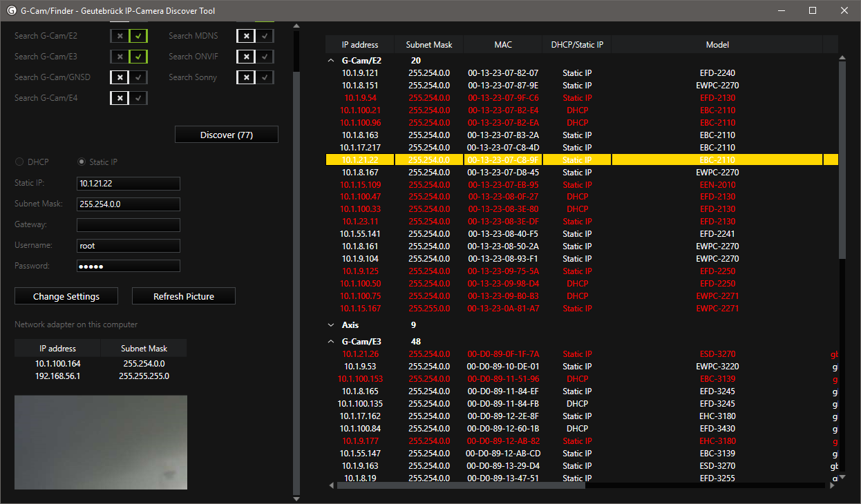This screenshot has height=504, width=861.
Task: Select camera with IP 10.1.9.104
Action: (360, 259)
